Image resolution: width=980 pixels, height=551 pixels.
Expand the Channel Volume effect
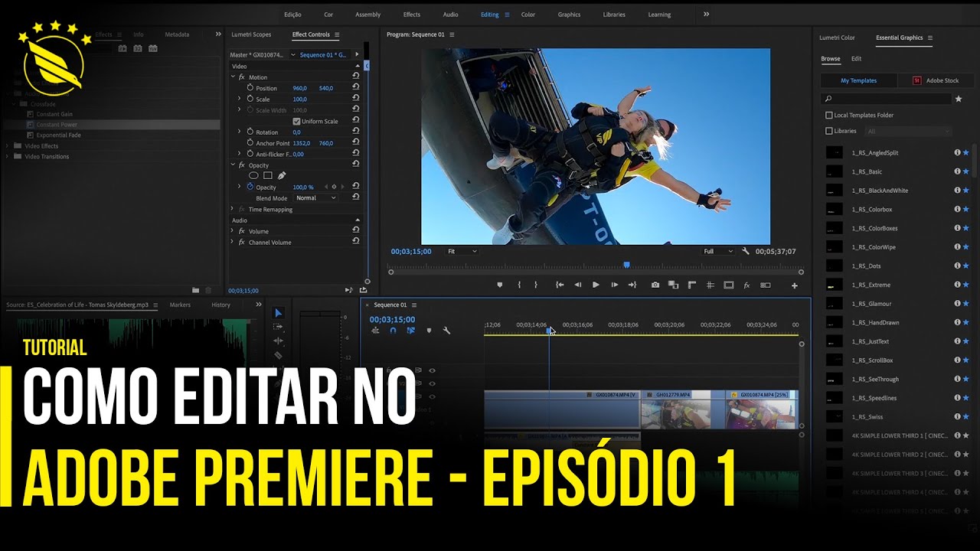[x=233, y=242]
